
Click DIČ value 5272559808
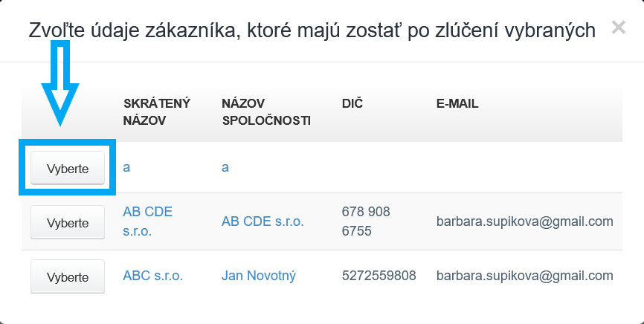coord(379,276)
